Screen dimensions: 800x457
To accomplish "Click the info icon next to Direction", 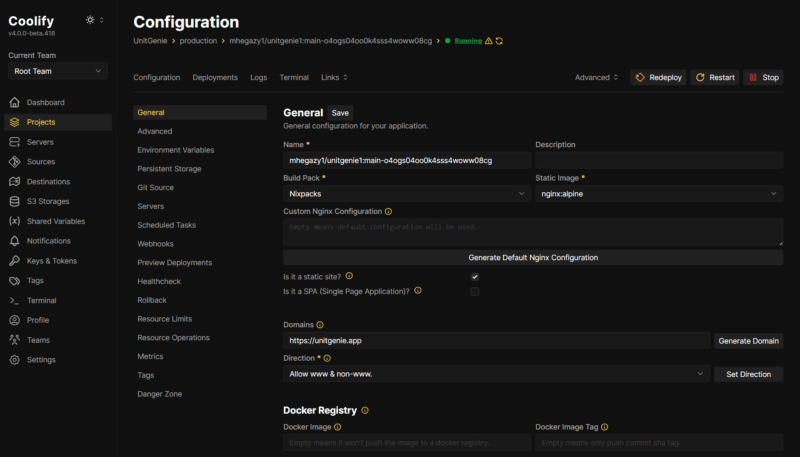I will pos(327,358).
